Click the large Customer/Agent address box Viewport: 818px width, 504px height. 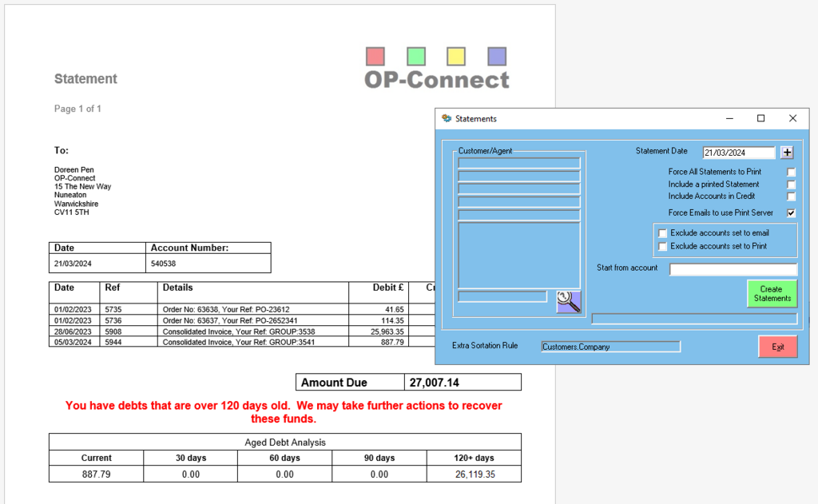tap(519, 255)
